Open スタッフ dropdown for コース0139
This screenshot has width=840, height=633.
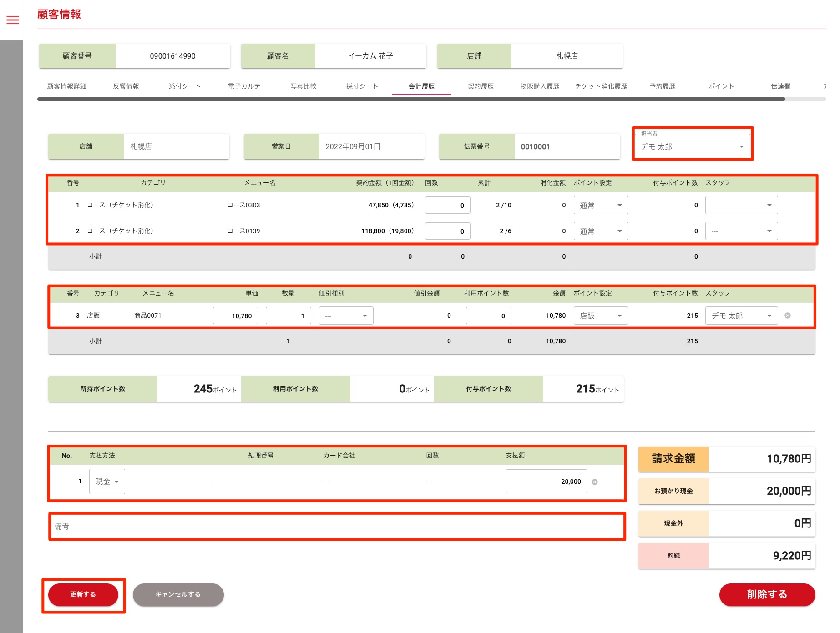pos(741,231)
